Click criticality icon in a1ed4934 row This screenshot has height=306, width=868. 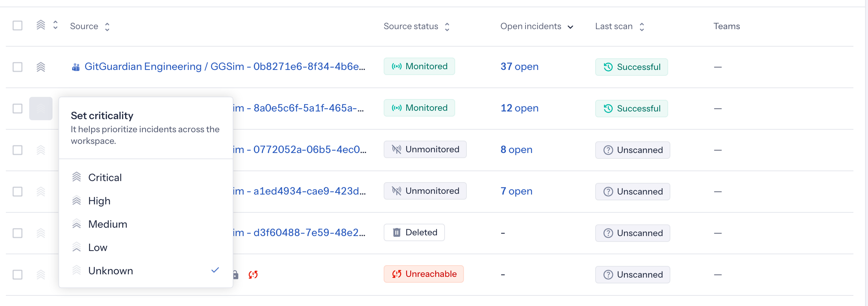pyautogui.click(x=41, y=192)
